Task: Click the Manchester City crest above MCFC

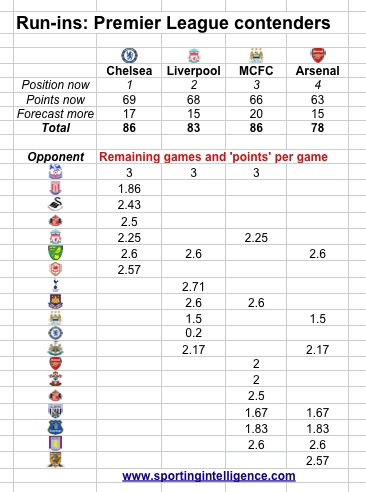Action: point(256,56)
